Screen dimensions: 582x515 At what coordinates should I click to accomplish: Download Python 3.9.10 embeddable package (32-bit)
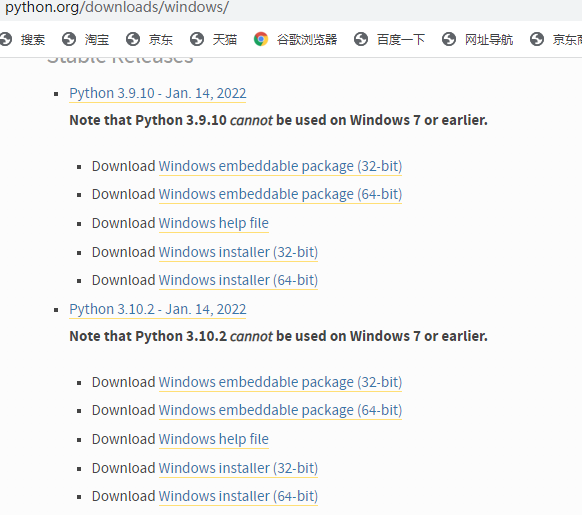coord(280,166)
